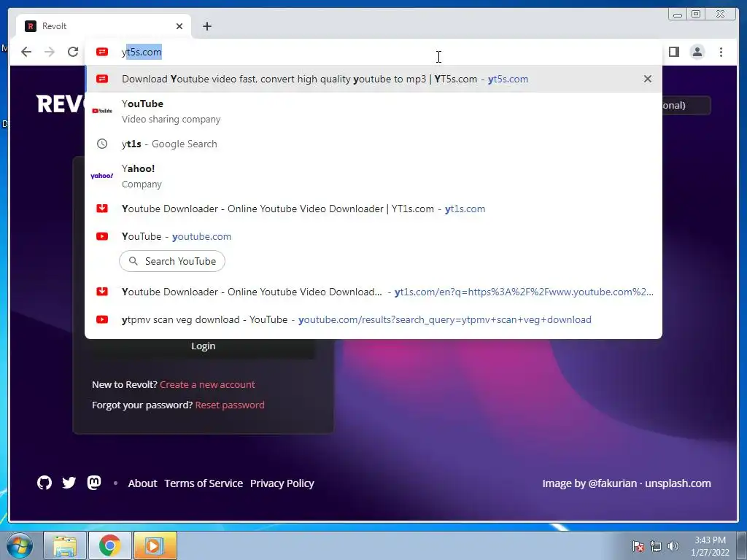Click the yt5s favicon in the address bar

(102, 52)
